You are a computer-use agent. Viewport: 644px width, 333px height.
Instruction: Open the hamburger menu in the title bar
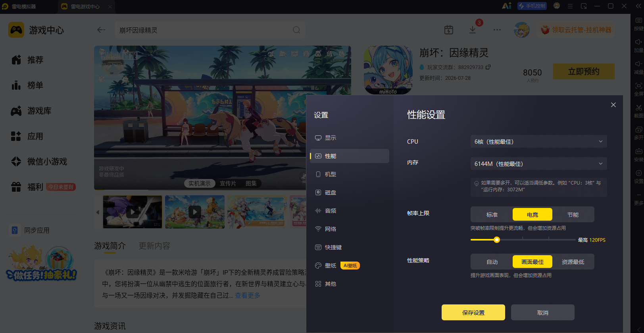coord(570,6)
